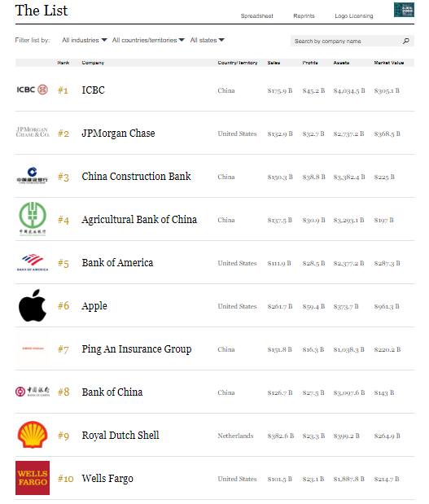Open the JPMorgan Chase company entry
Screen dimensions: 429x504
coord(118,133)
